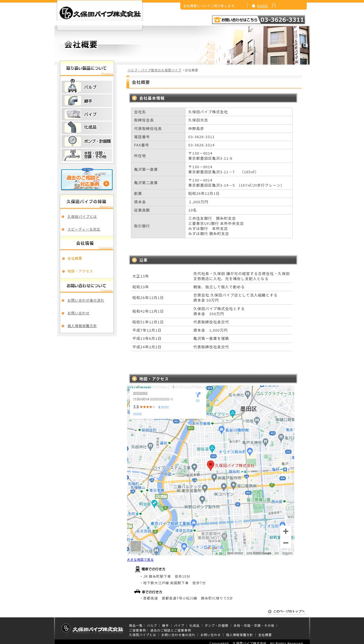
Task: Click the 6 reviews link on map card
Action: (x=164, y=407)
